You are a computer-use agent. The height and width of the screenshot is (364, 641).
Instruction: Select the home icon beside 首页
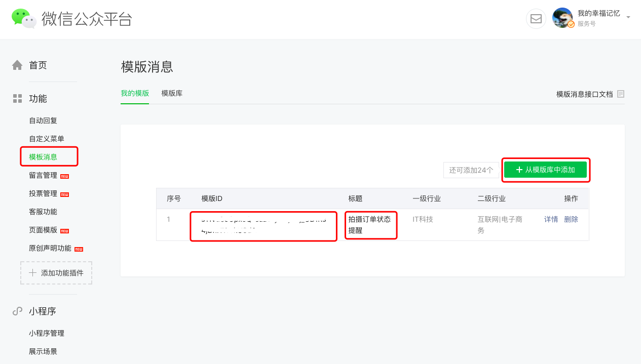point(17,64)
